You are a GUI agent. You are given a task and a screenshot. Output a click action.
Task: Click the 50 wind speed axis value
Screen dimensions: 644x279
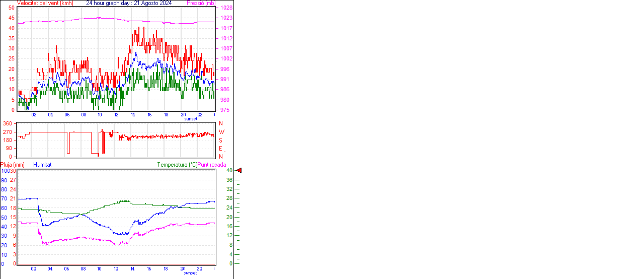[x=12, y=8]
